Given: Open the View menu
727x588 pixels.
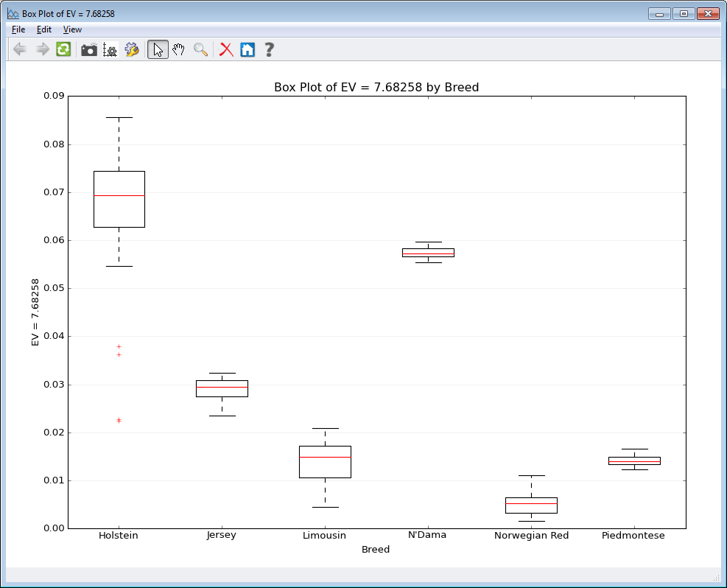Looking at the screenshot, I should (x=71, y=29).
